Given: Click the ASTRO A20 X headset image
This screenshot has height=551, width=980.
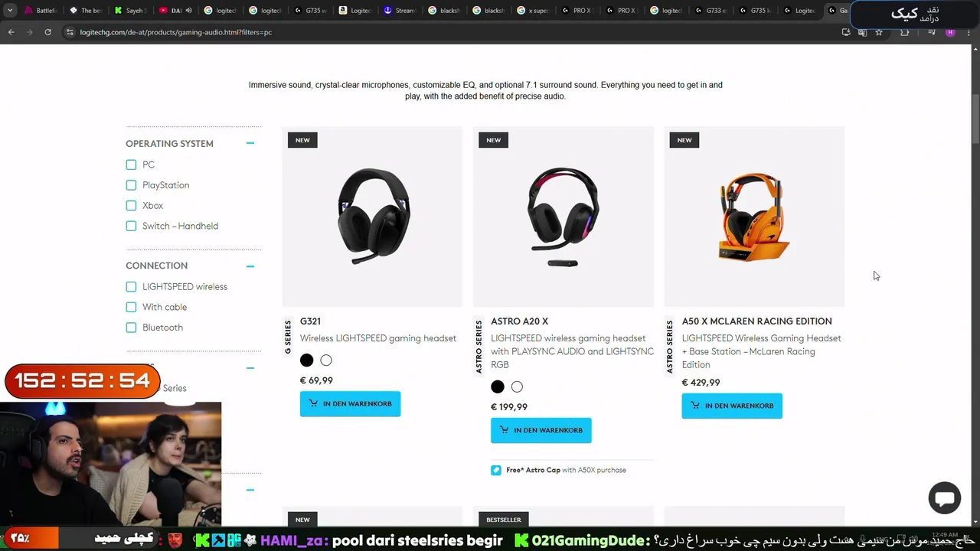Looking at the screenshot, I should pyautogui.click(x=563, y=217).
